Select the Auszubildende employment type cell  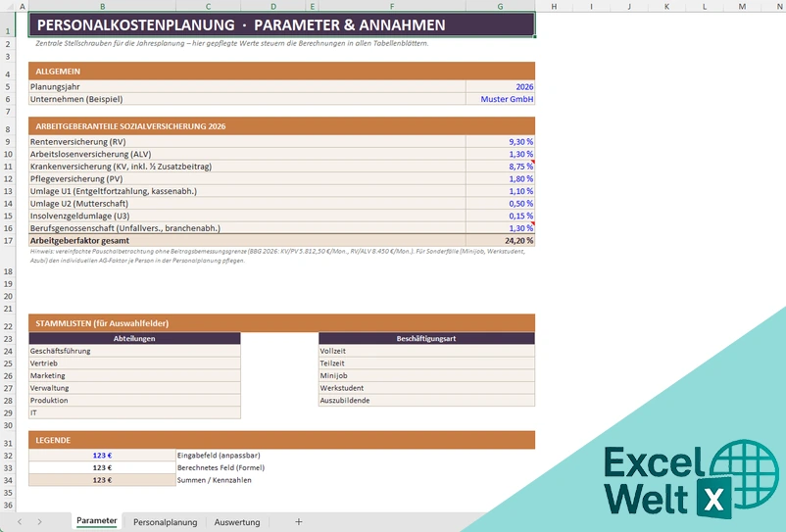[x=426, y=401]
